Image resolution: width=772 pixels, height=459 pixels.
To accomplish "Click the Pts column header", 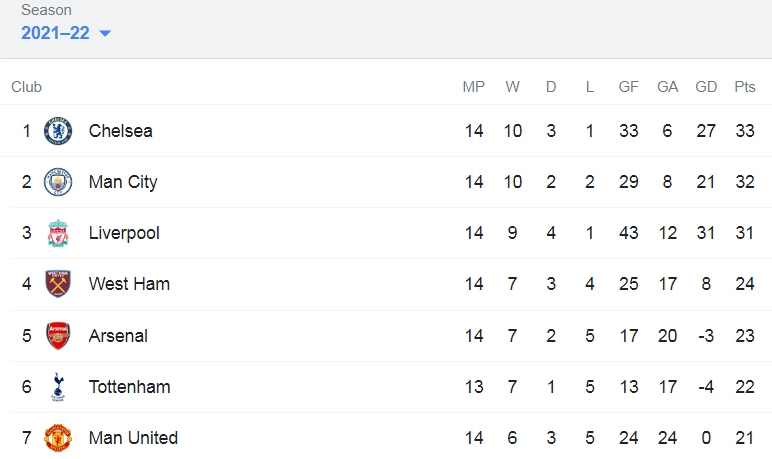I will 745,87.
